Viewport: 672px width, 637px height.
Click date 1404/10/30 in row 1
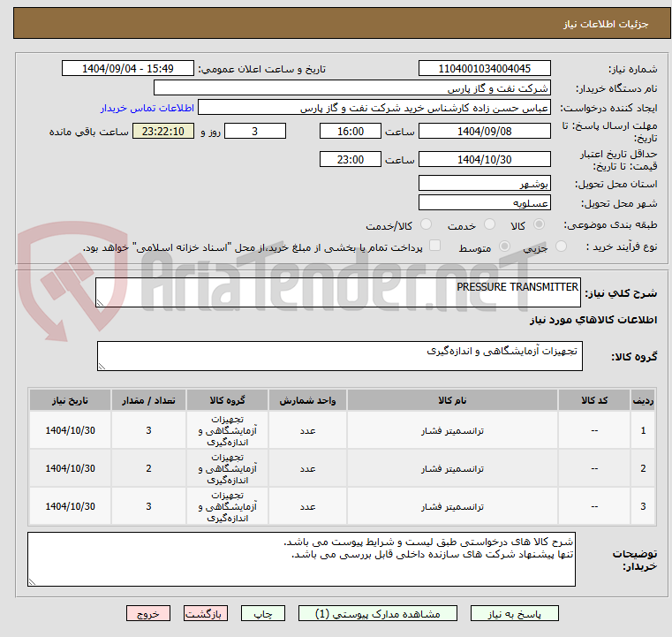tap(70, 430)
